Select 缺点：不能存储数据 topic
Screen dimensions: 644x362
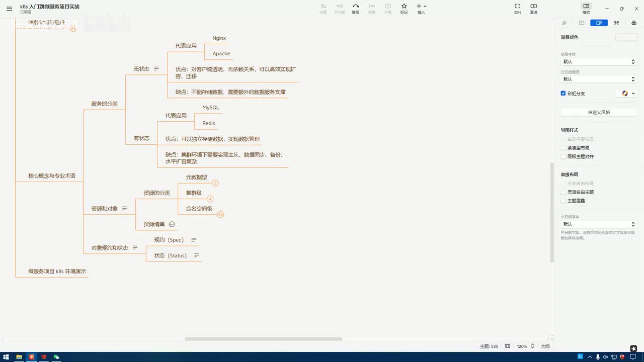[x=230, y=92]
